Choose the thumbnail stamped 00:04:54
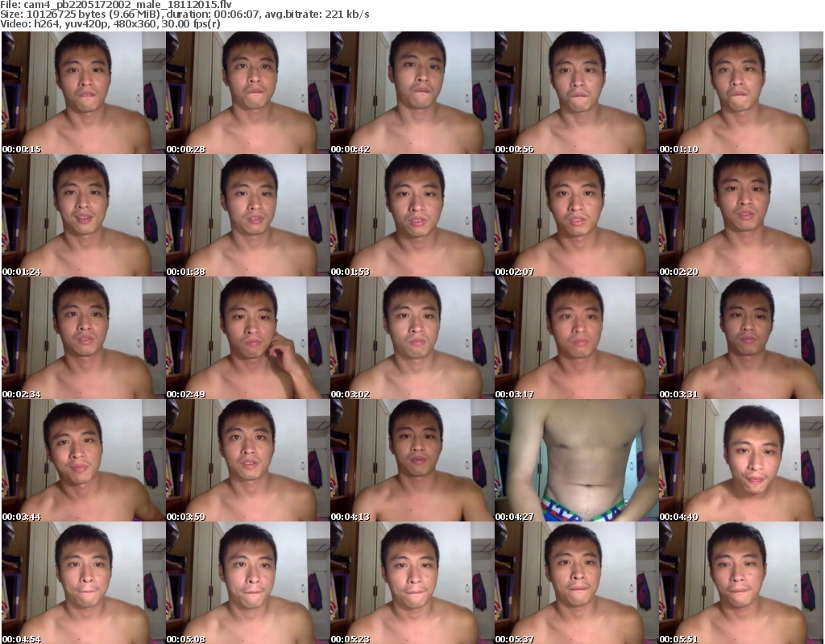This screenshot has height=644, width=825. coord(84,583)
